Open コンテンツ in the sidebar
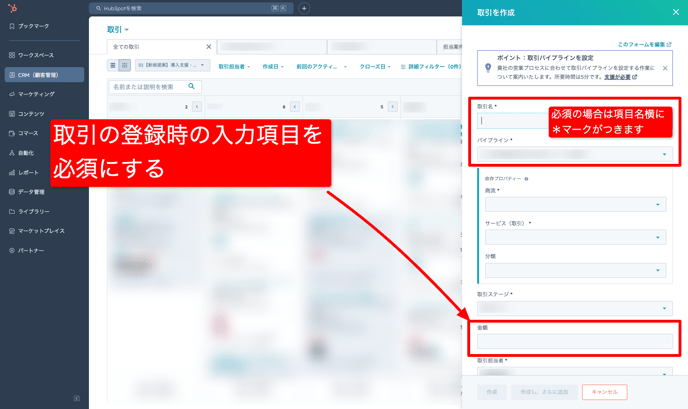Image resolution: width=688 pixels, height=409 pixels. point(27,114)
